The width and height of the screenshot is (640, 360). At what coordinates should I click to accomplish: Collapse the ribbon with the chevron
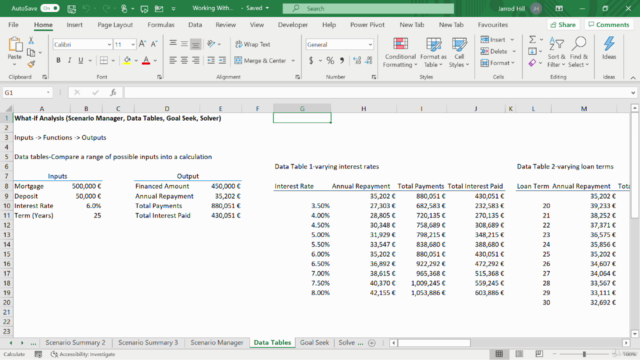(633, 77)
